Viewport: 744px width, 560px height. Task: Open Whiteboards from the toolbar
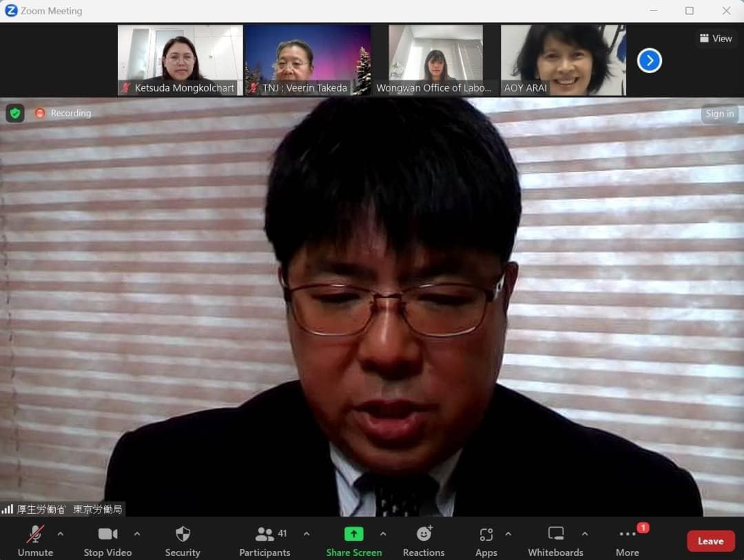(555, 535)
